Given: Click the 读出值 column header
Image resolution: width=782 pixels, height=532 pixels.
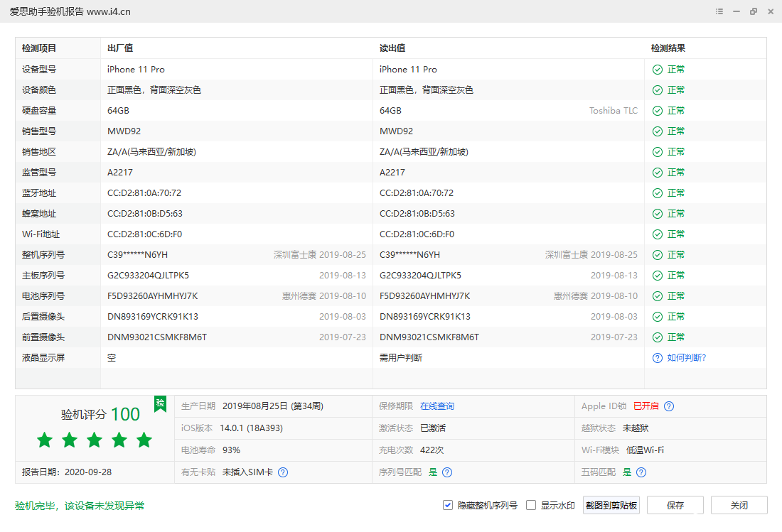Looking at the screenshot, I should (x=392, y=48).
